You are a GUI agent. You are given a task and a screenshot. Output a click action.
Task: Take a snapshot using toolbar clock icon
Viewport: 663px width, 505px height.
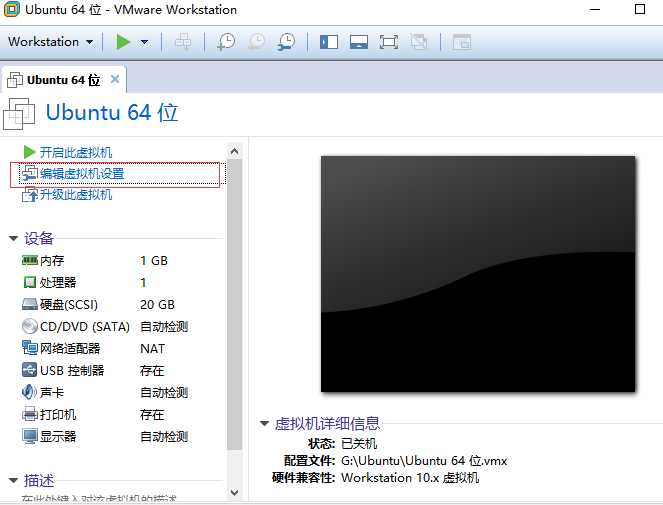click(226, 42)
